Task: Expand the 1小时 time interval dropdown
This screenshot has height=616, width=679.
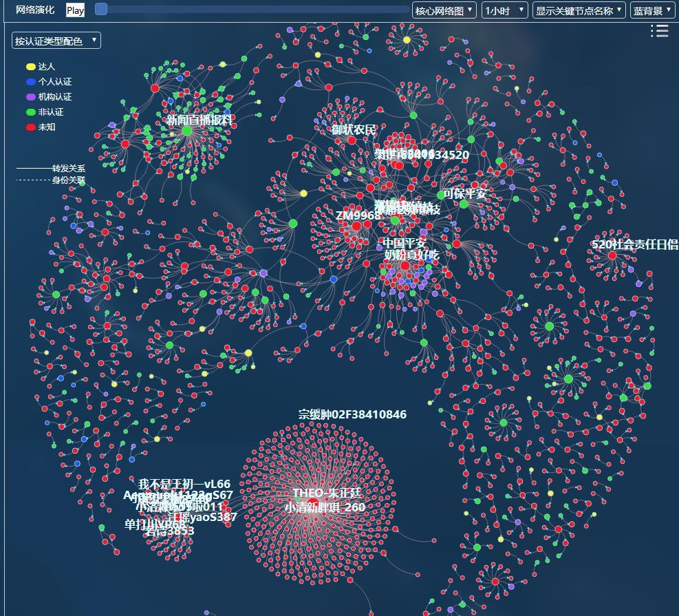Action: coord(505,10)
